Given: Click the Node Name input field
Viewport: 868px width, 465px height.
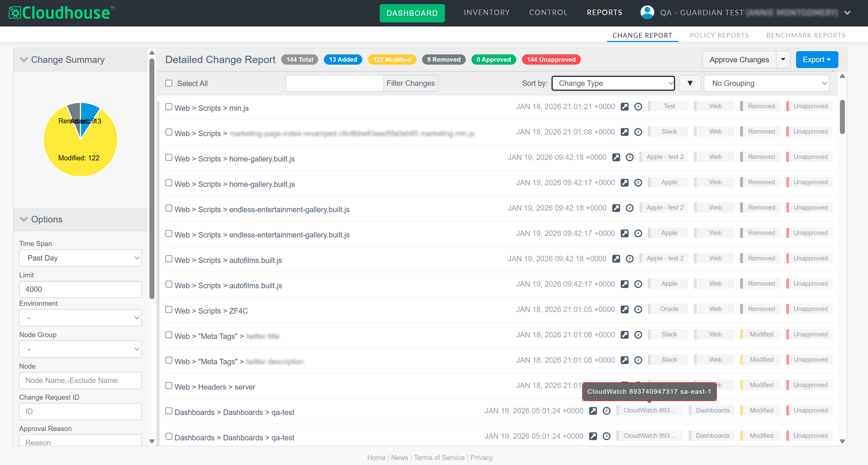Looking at the screenshot, I should 80,380.
